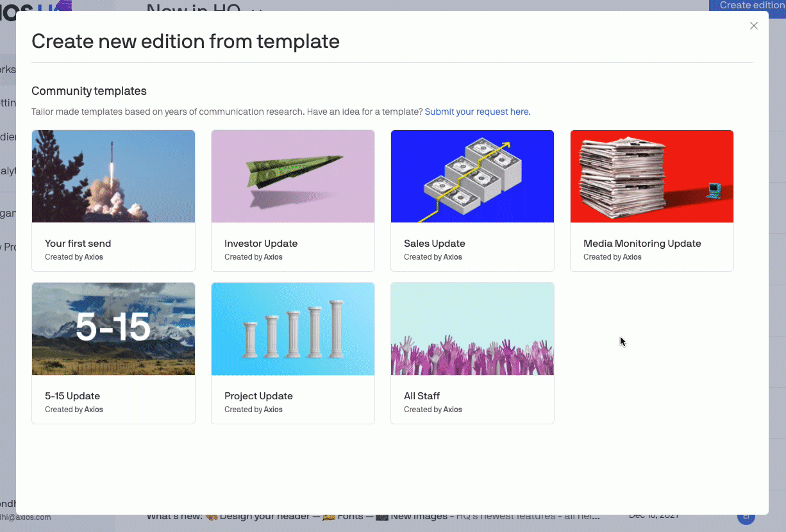The width and height of the screenshot is (786, 532).
Task: Select the pillars Project Update image
Action: (293, 329)
